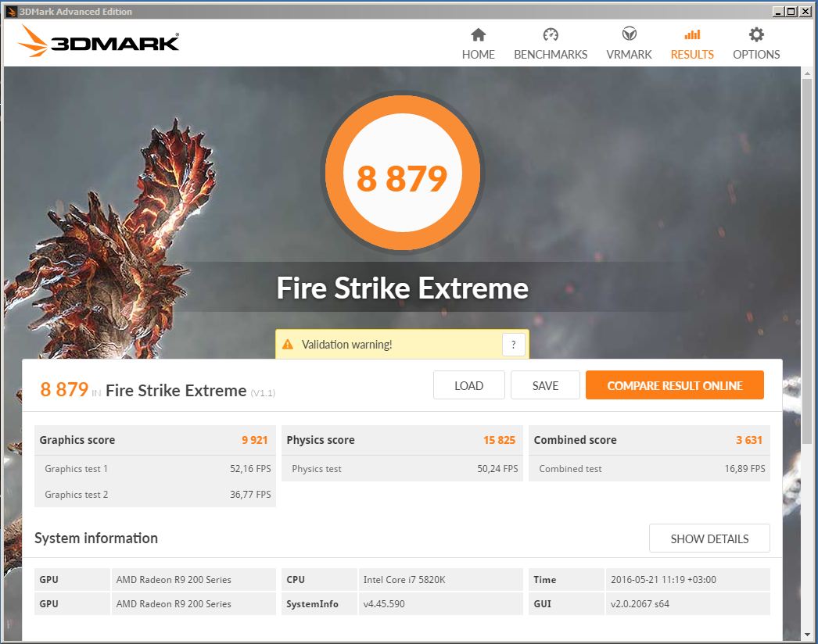Click the GUI version v2.0.2067 s64

[640, 604]
